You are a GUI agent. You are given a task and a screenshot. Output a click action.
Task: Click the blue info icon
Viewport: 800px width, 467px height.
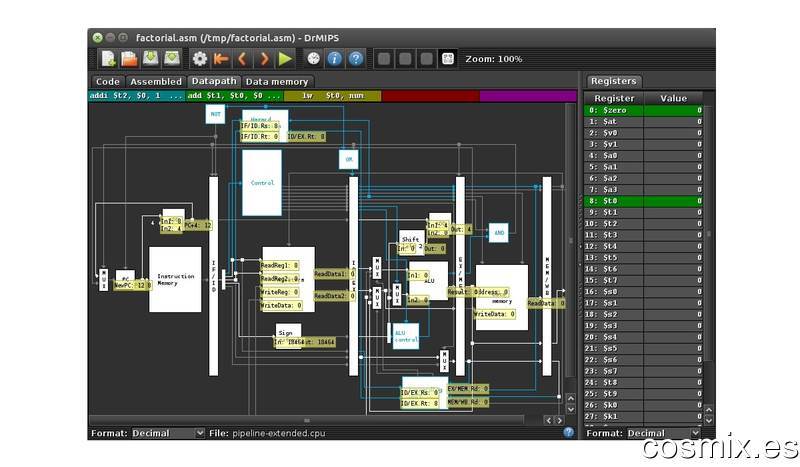[335, 59]
